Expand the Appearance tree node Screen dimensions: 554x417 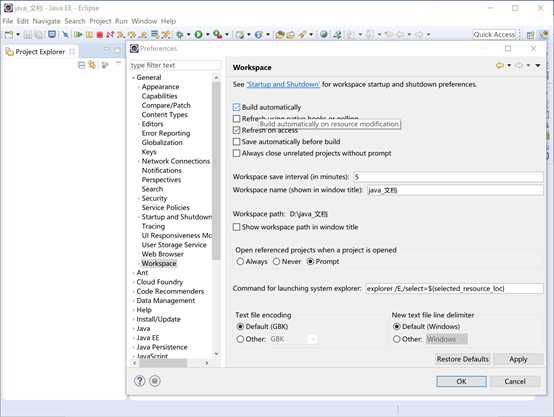pos(138,87)
